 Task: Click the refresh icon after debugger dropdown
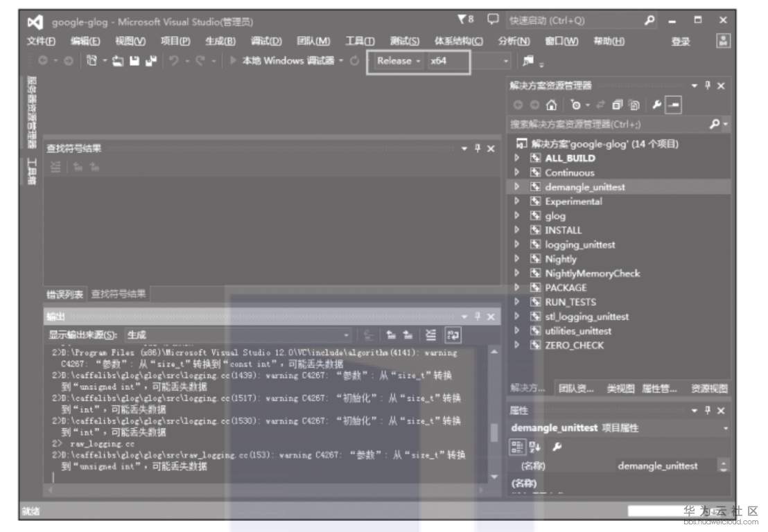pos(354,61)
